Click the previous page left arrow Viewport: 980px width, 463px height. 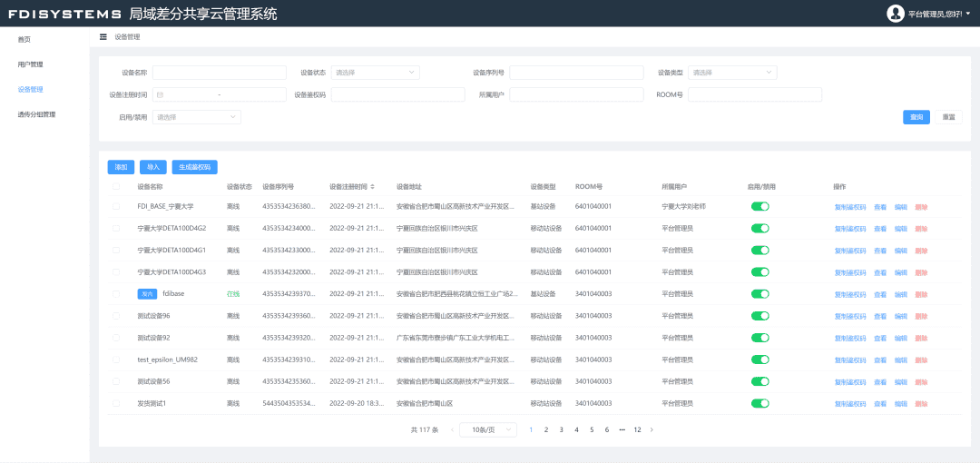tap(452, 429)
